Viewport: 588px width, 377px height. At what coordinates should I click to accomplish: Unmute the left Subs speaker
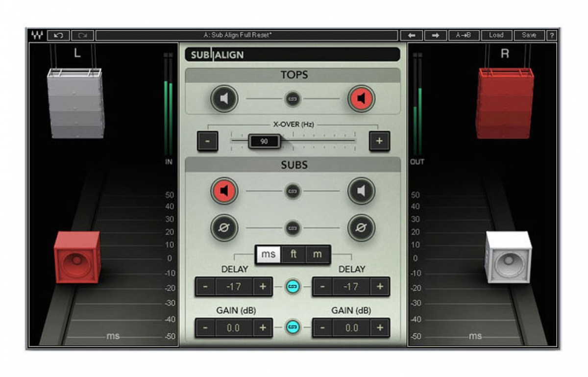click(224, 191)
